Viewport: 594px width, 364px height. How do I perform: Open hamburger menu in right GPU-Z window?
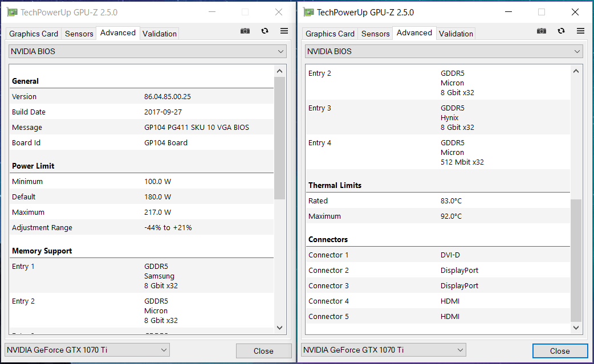point(580,31)
